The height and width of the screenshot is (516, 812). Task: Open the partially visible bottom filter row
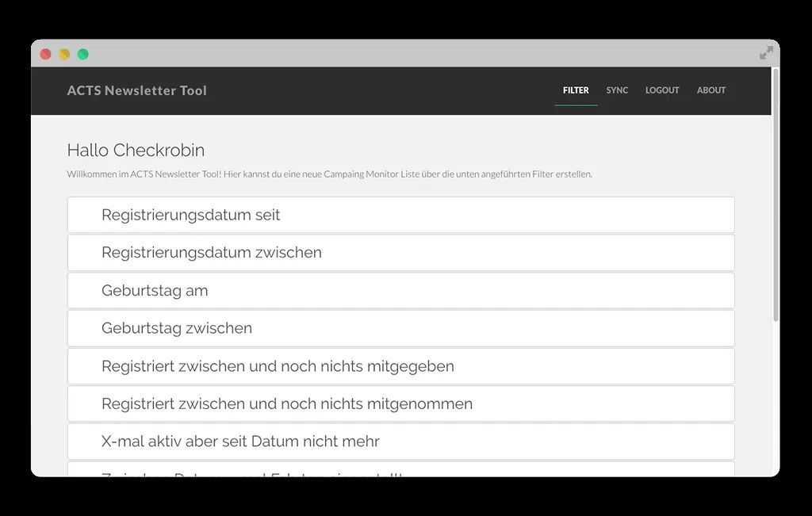tap(400, 473)
